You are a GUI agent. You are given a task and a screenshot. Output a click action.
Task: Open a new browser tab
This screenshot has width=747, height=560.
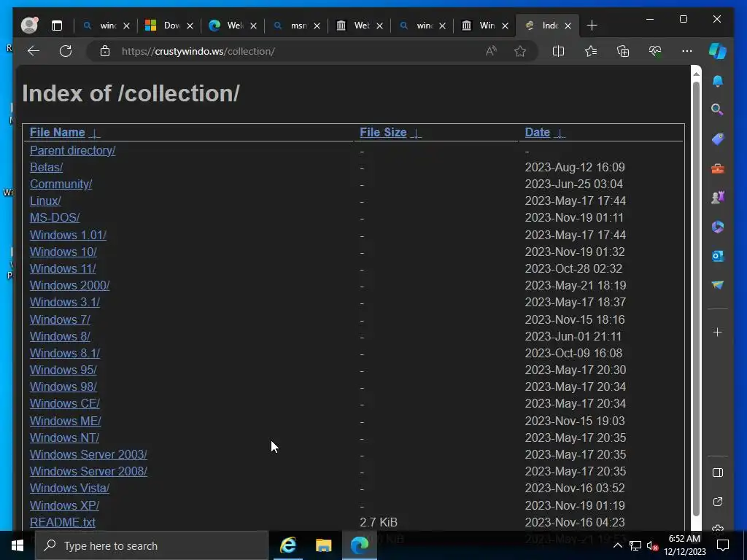click(592, 26)
